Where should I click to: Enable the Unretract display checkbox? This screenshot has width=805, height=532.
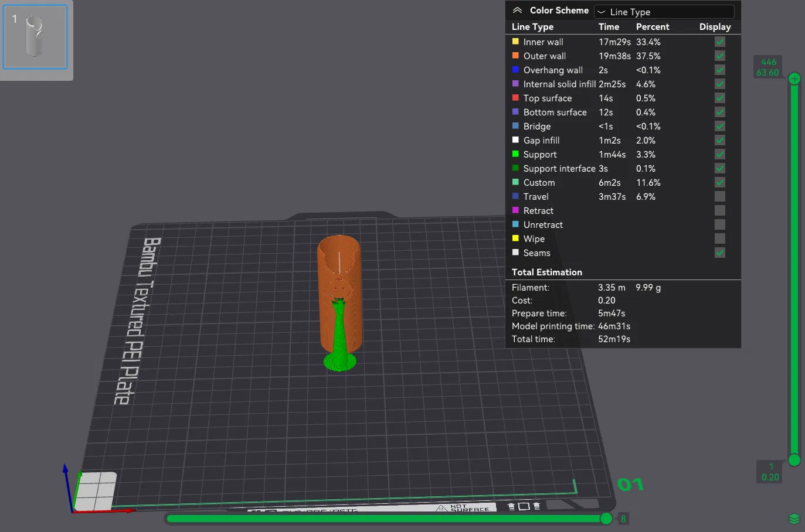point(720,224)
